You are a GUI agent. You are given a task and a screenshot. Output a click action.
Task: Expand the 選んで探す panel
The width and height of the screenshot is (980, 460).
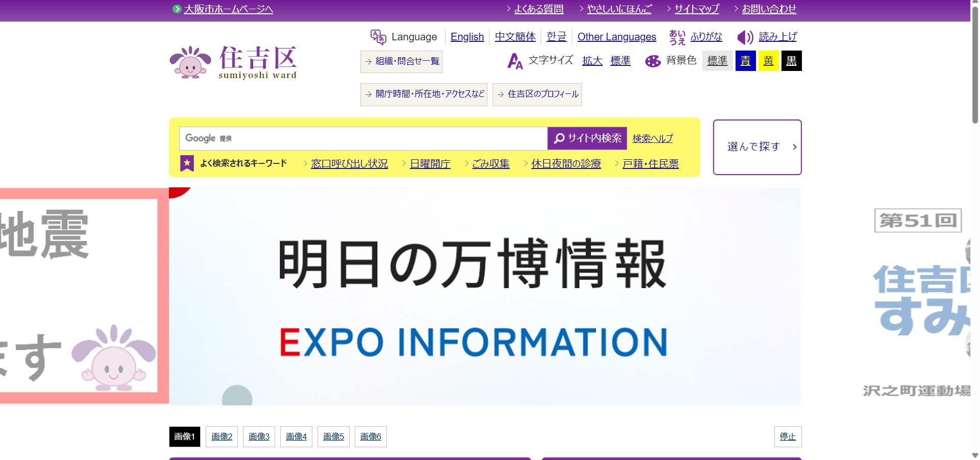click(757, 147)
